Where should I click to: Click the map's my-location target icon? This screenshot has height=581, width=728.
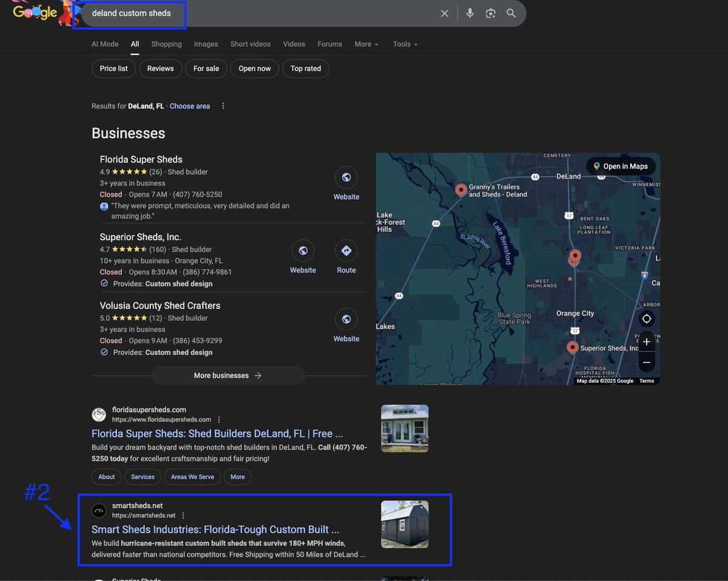tap(647, 319)
